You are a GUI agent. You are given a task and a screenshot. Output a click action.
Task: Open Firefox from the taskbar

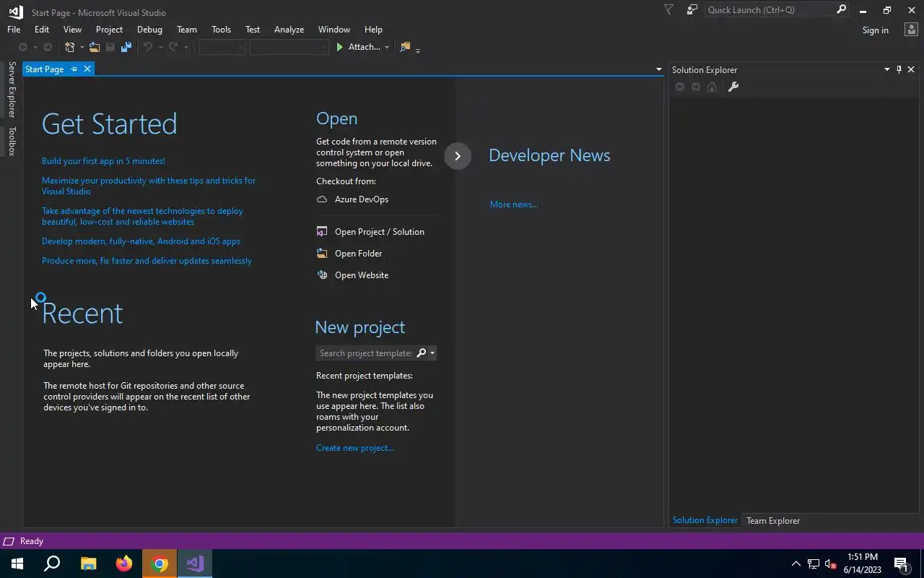tap(124, 564)
